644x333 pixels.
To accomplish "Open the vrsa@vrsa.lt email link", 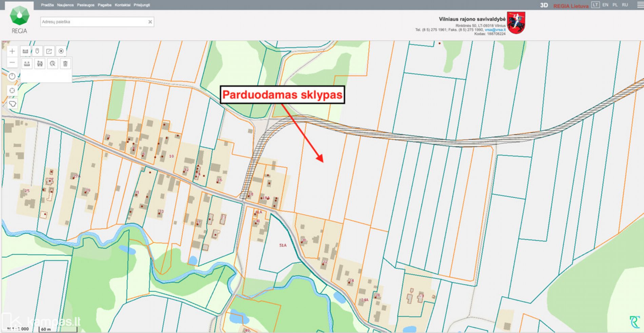I will (495, 30).
